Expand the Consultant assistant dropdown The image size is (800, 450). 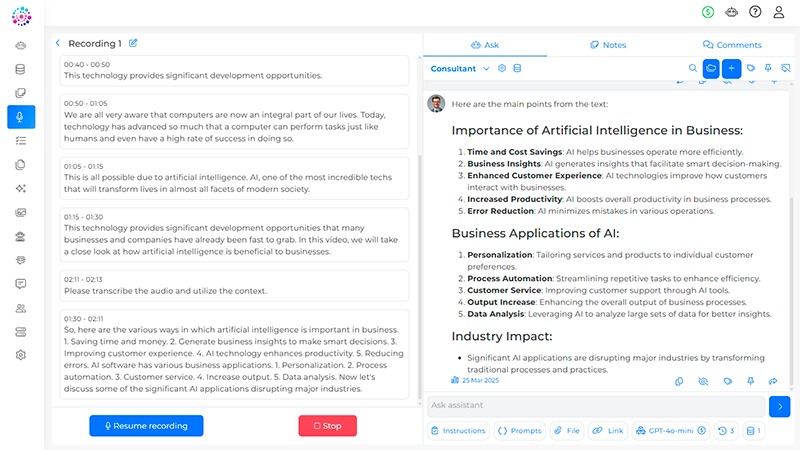[x=486, y=68]
